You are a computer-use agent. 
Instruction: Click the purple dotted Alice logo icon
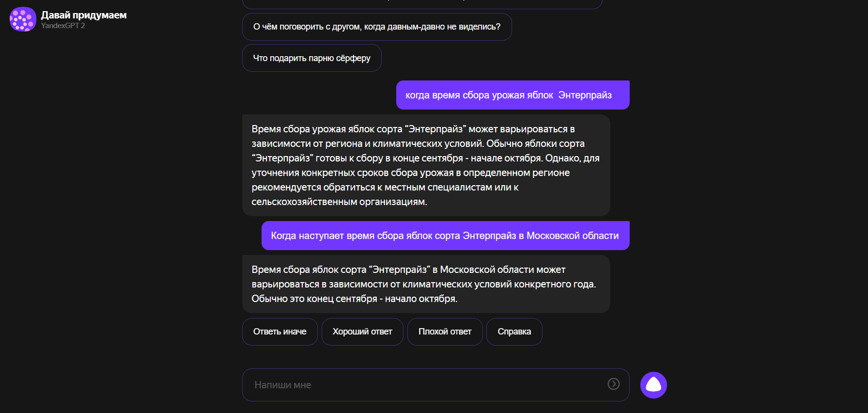pyautogui.click(x=23, y=19)
